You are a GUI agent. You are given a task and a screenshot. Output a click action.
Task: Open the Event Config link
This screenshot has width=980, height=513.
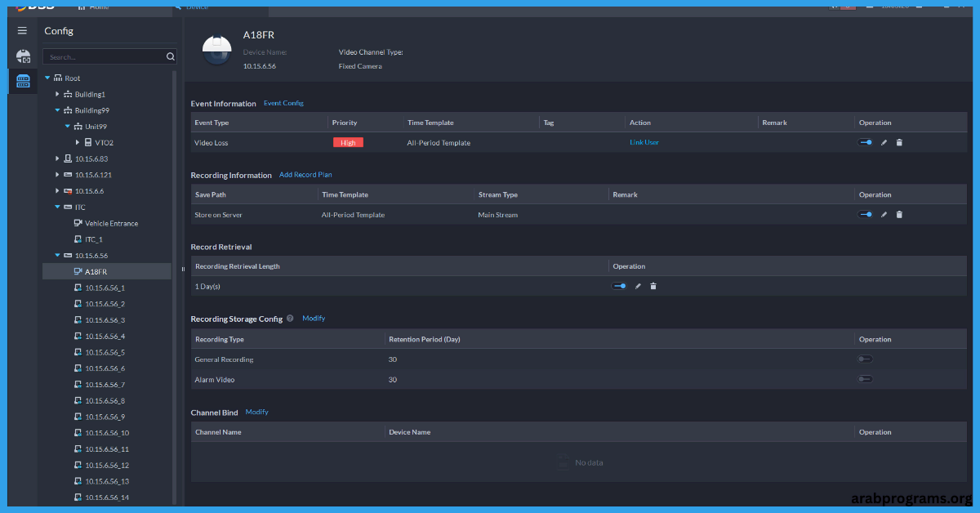pos(283,104)
